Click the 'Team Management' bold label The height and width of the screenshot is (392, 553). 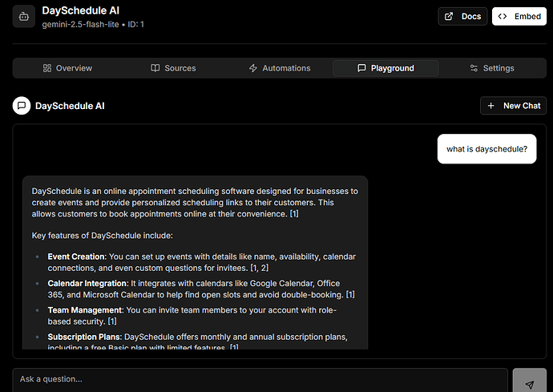[85, 310]
